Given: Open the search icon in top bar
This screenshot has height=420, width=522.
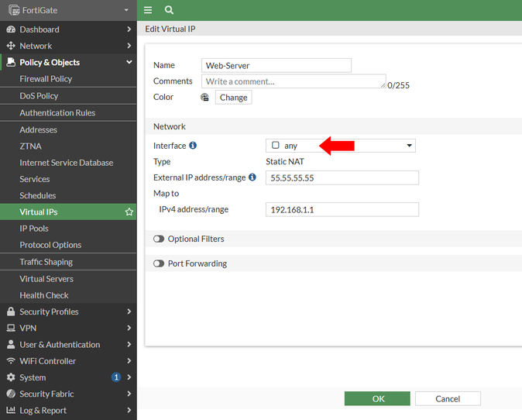Looking at the screenshot, I should [169, 10].
